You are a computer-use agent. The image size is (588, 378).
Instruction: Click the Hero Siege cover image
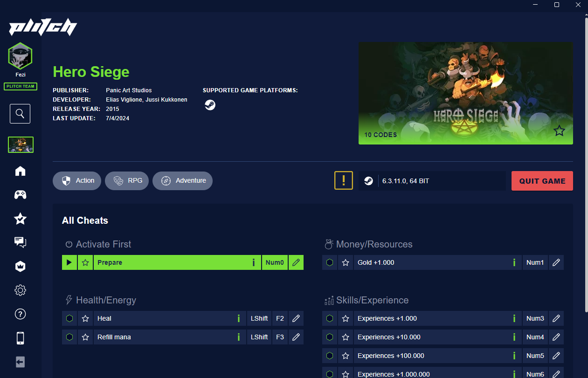point(466,93)
